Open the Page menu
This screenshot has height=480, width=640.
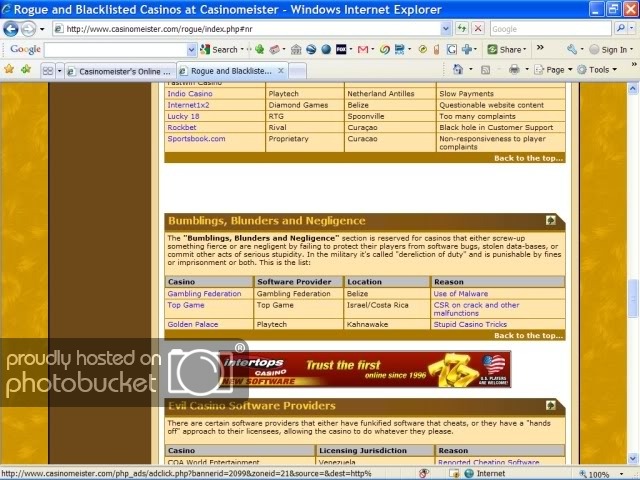coord(553,70)
